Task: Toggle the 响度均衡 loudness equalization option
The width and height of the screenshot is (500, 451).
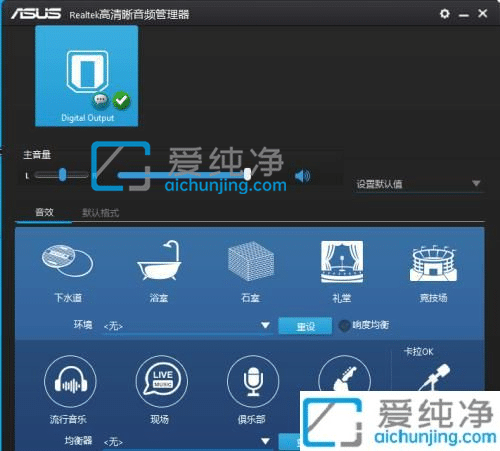Action: (344, 325)
